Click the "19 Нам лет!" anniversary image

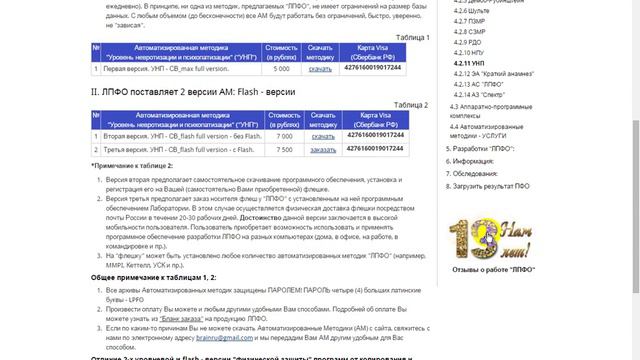pos(491,239)
